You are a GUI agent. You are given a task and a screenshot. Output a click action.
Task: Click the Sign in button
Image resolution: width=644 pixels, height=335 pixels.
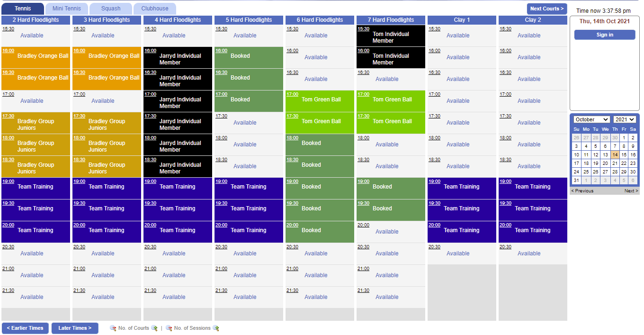[x=605, y=35]
